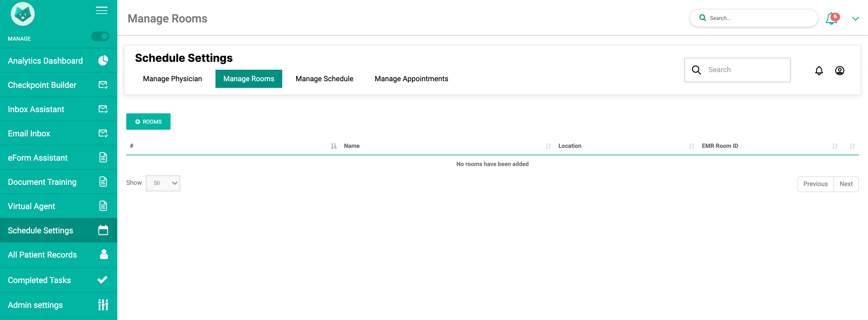Click the top header Search... field
This screenshot has width=868, height=320.
click(754, 18)
